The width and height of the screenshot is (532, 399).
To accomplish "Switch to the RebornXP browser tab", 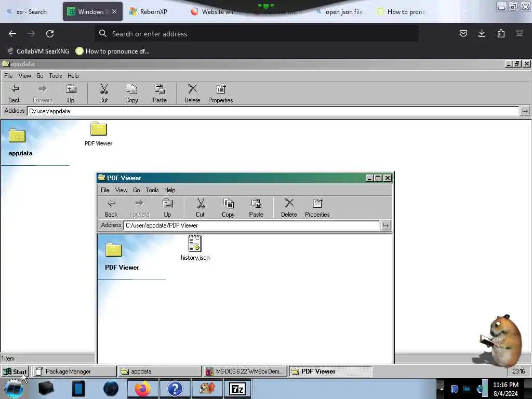I will 153,12.
